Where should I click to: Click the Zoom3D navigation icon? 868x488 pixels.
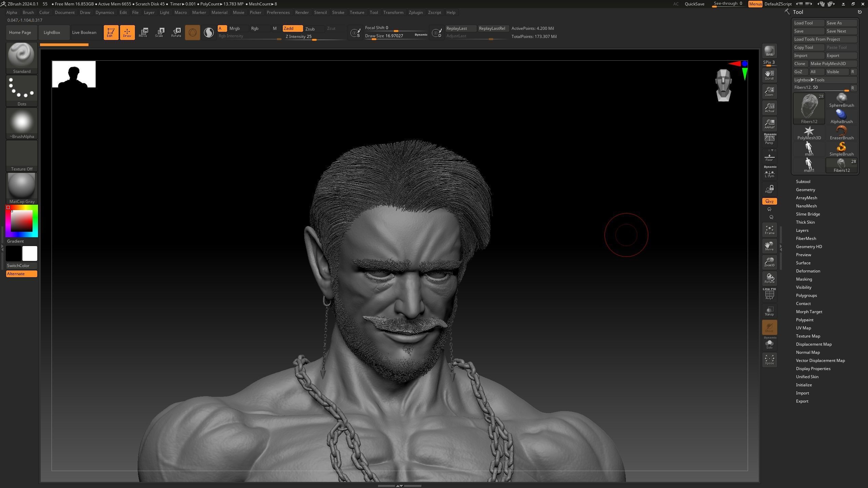(769, 262)
